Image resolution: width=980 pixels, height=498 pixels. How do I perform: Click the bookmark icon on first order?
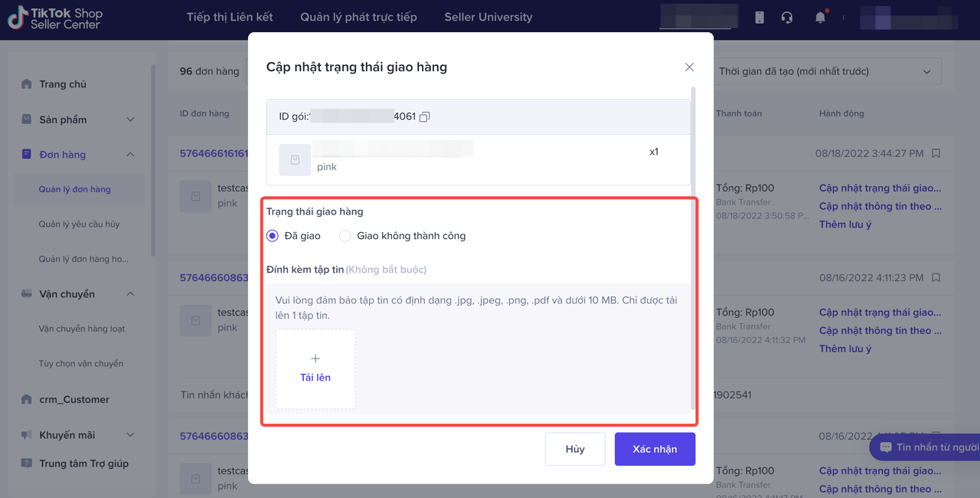[x=936, y=153]
